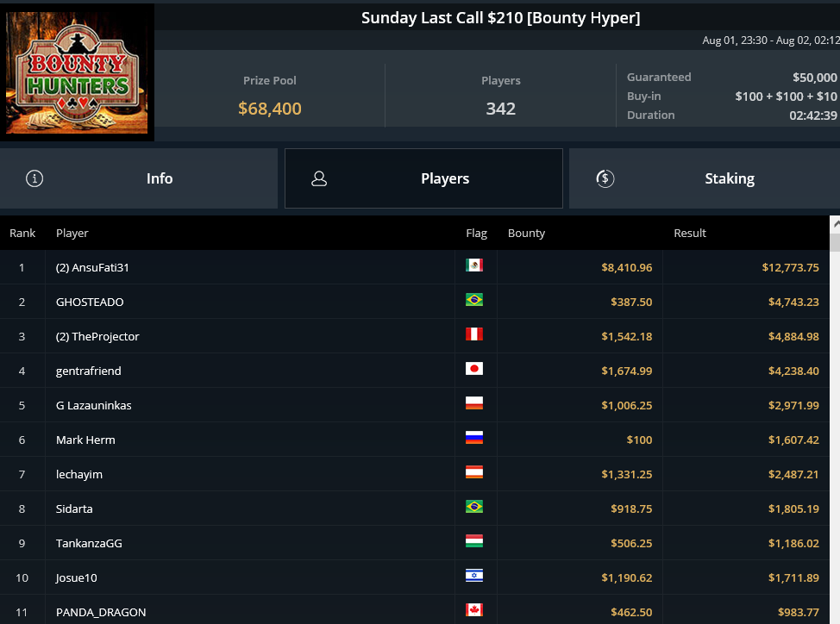Click bounty value $1,674.99
Image resolution: width=840 pixels, height=624 pixels.
tap(627, 371)
